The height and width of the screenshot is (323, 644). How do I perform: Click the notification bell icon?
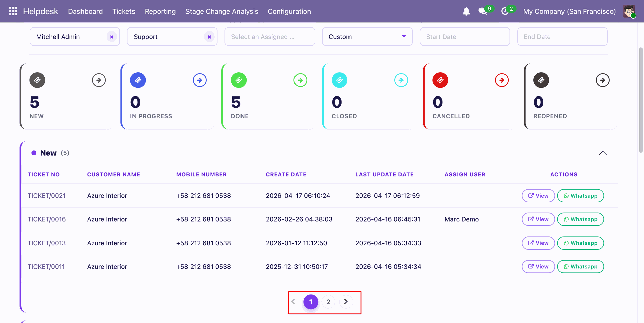(x=466, y=11)
